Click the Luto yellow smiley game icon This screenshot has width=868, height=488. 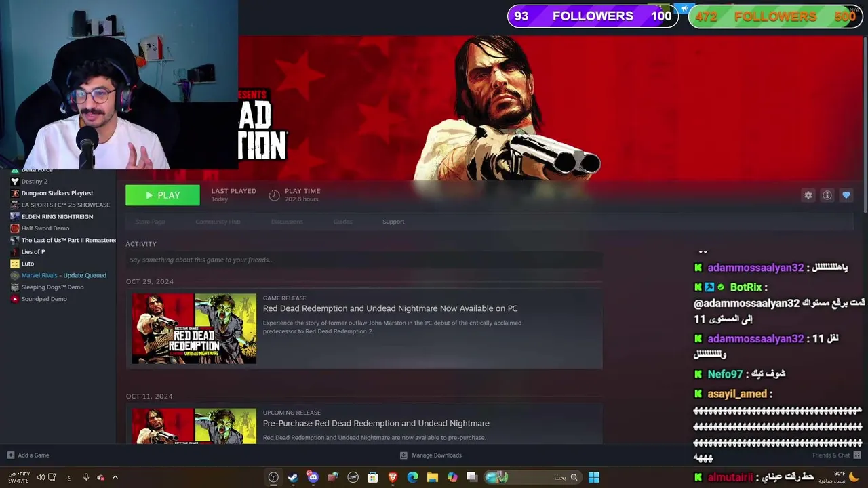click(15, 264)
